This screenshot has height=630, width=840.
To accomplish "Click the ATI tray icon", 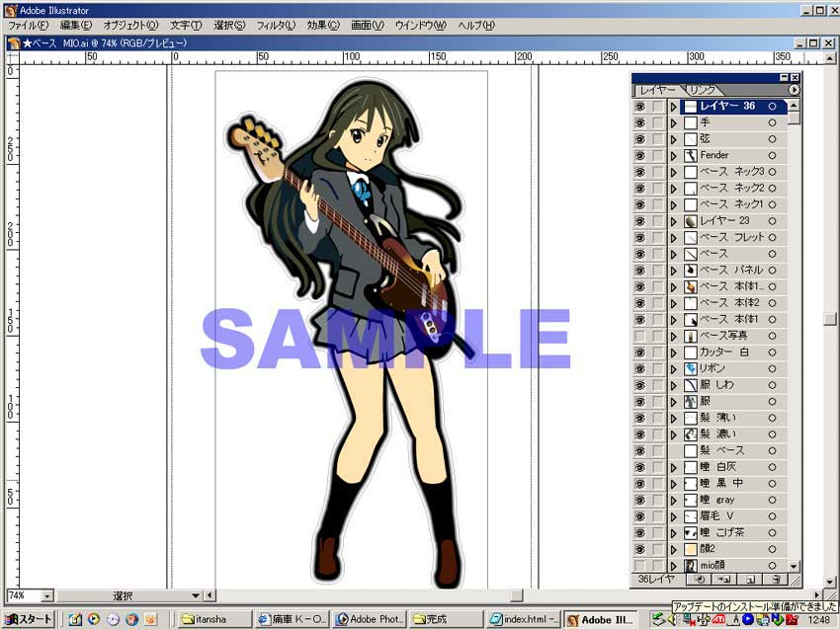I will click(718, 620).
